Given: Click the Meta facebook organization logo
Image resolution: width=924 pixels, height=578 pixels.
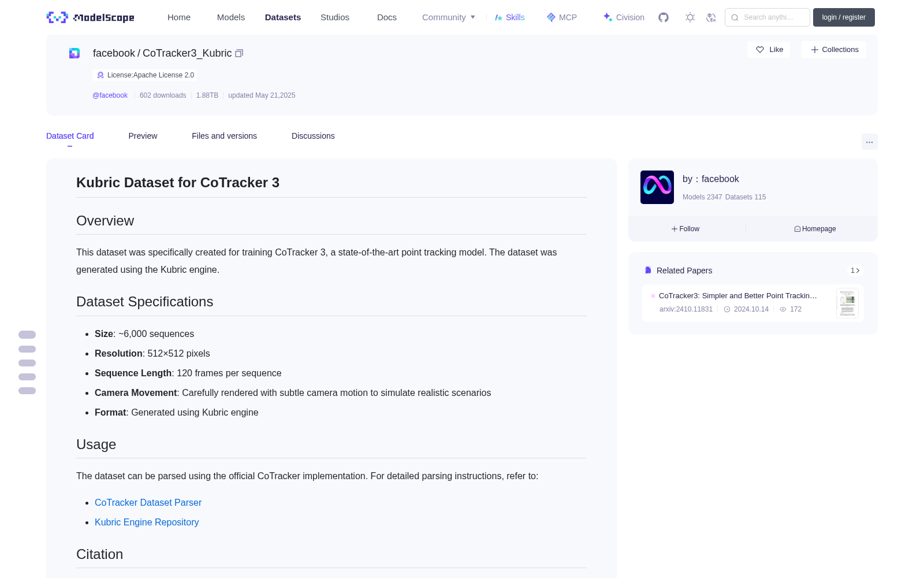Looking at the screenshot, I should coord(657,187).
